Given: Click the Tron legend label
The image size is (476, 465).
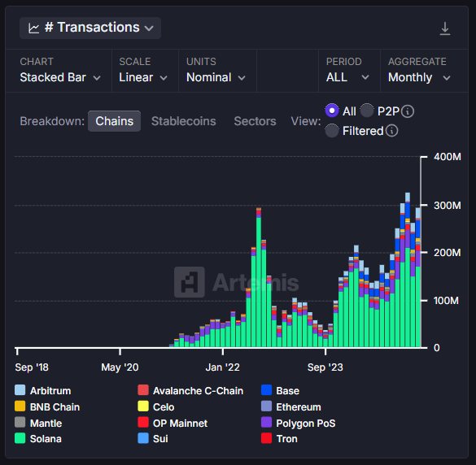Looking at the screenshot, I should tap(287, 439).
